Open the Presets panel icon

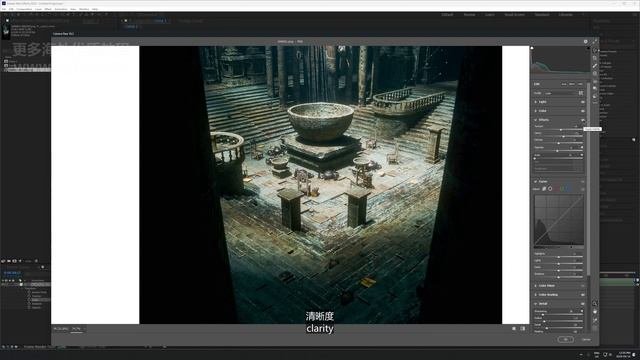click(595, 96)
